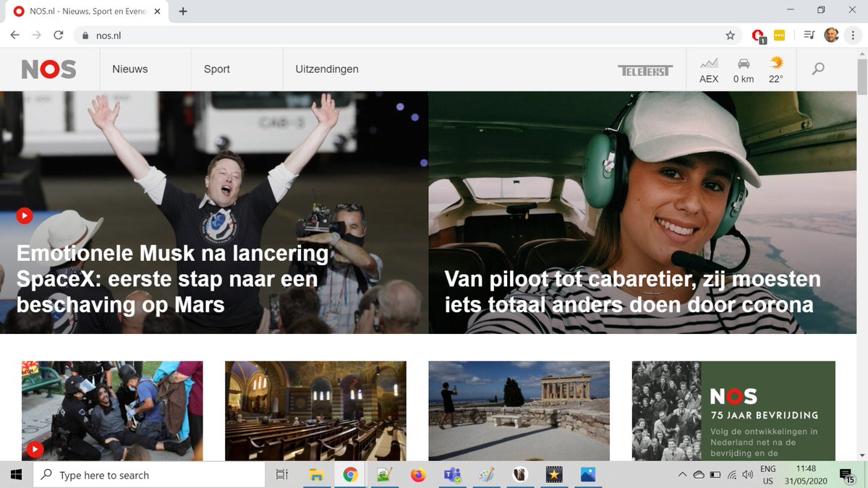868x488 pixels.
Task: Play the Elon Musk SpaceX video
Action: click(x=25, y=215)
